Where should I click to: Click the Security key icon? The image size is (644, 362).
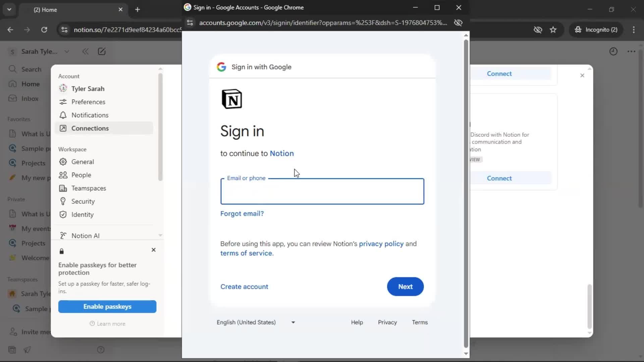tap(63, 201)
